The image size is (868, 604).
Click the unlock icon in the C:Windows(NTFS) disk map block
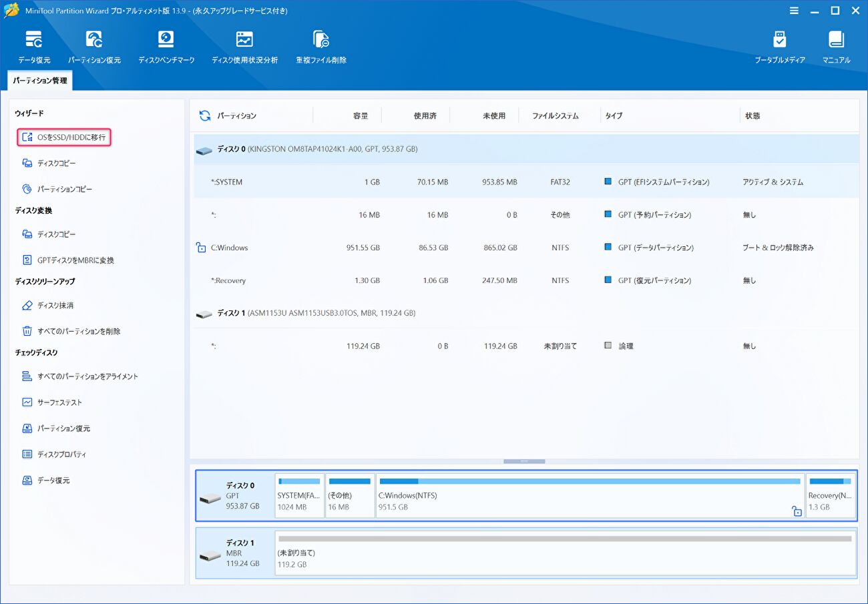[796, 511]
